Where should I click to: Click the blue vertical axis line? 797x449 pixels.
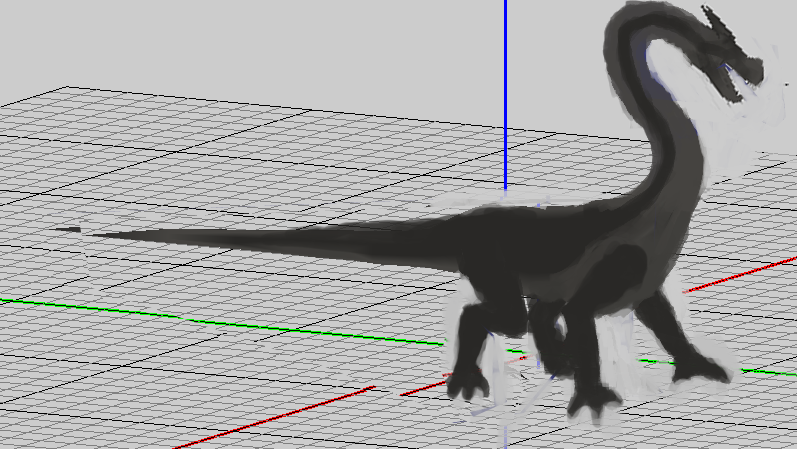click(x=505, y=94)
